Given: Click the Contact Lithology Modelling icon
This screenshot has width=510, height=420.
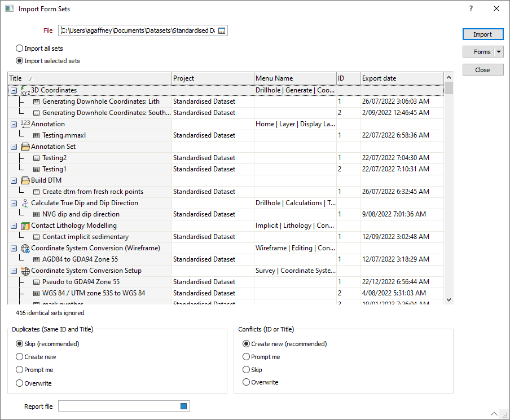Looking at the screenshot, I should coord(25,226).
